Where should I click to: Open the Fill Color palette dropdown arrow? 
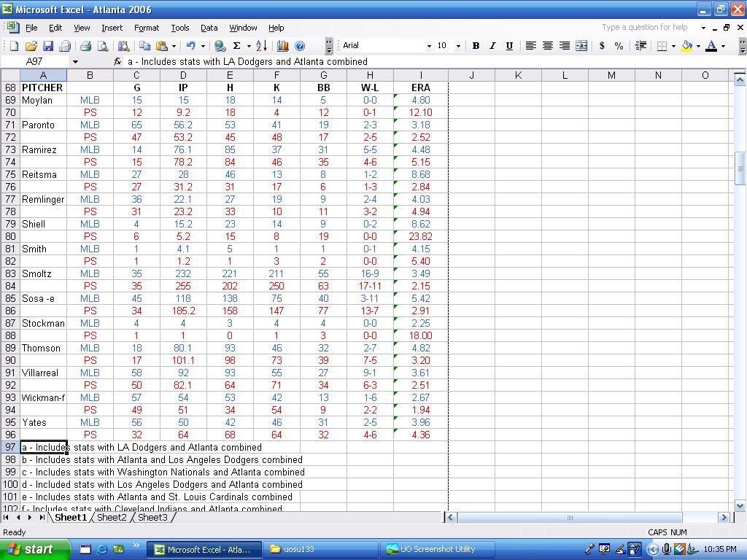[698, 46]
